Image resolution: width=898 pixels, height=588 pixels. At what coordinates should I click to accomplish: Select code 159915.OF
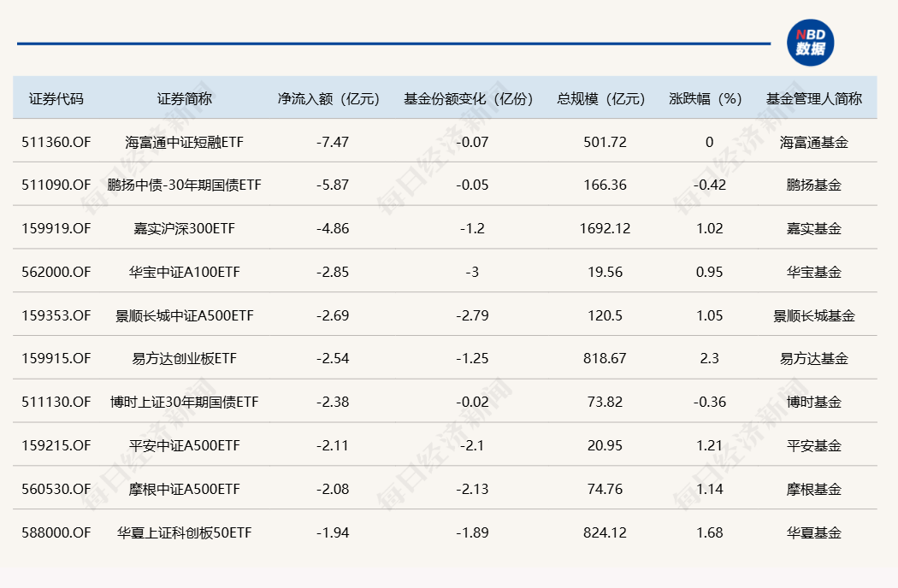56,358
